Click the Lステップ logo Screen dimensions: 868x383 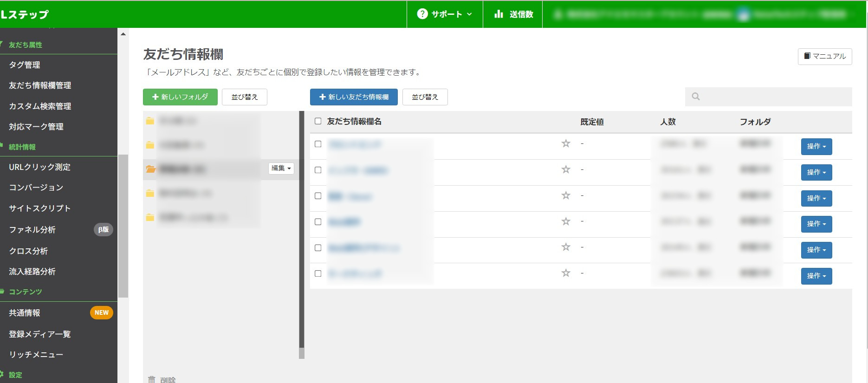coord(25,14)
